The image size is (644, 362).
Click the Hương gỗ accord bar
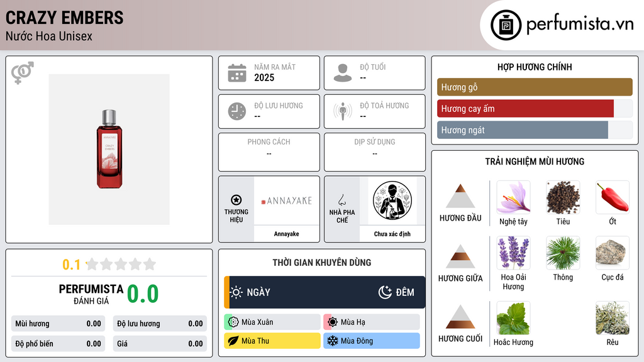(x=535, y=87)
